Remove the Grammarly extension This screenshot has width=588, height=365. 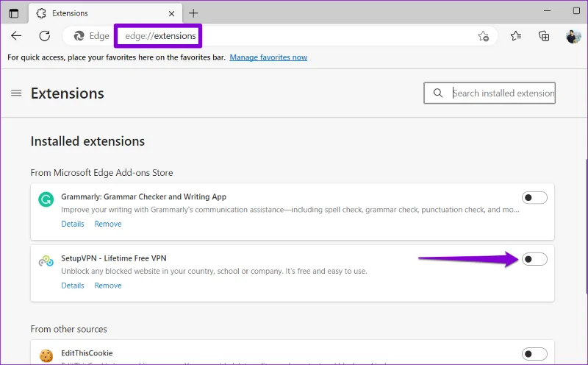[x=108, y=224]
